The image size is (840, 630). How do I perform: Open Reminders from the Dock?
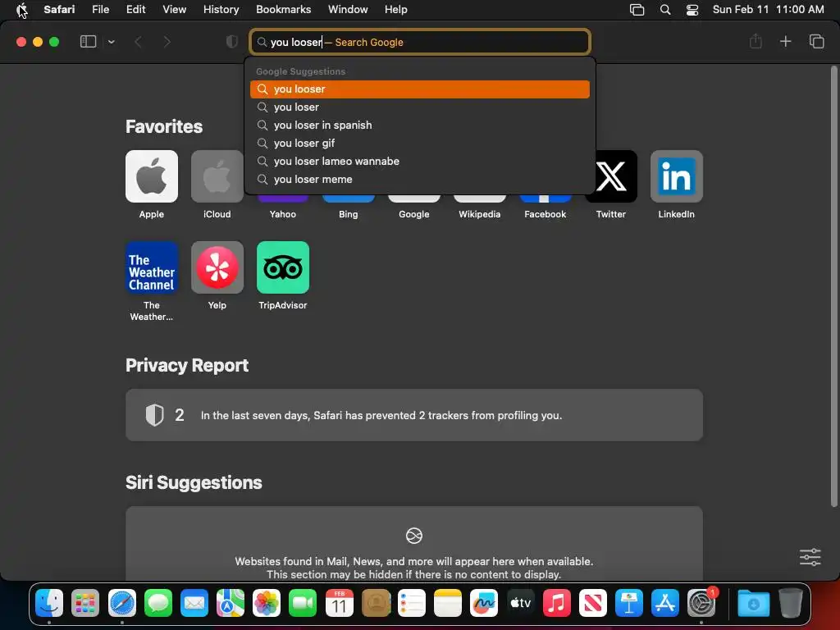412,603
